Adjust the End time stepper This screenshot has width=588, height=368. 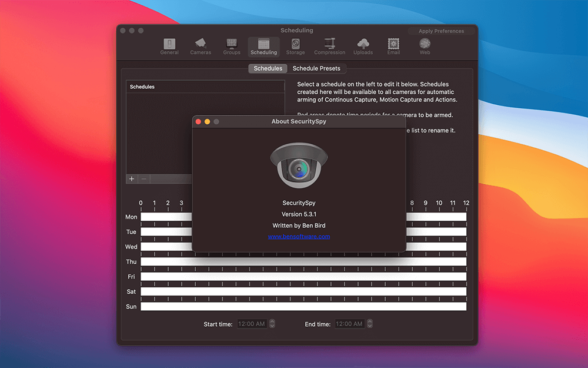point(370,324)
